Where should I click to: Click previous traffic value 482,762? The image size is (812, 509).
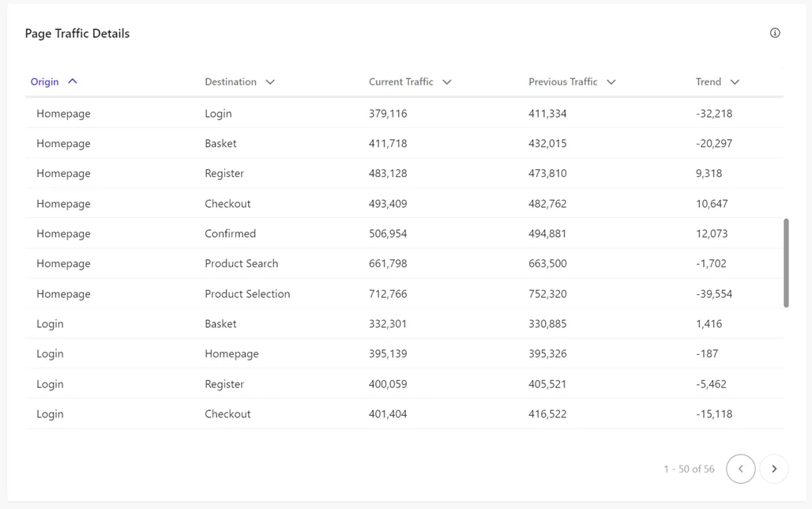[547, 204]
